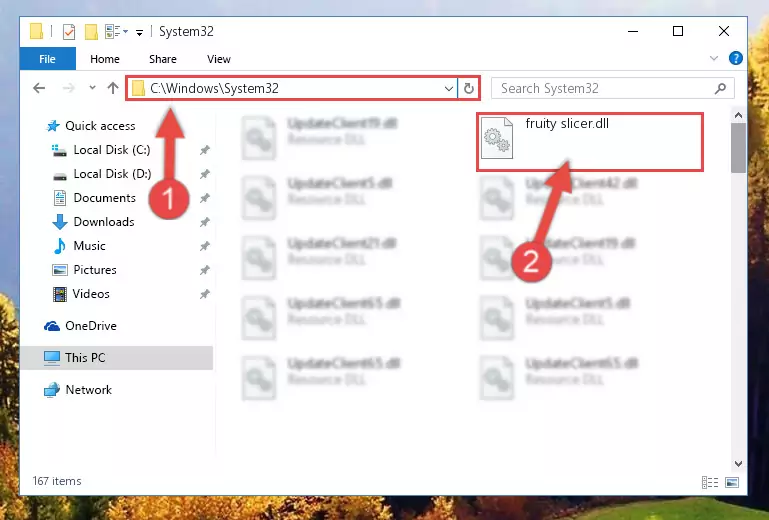The height and width of the screenshot is (520, 769).
Task: Go up one folder level
Action: (113, 88)
